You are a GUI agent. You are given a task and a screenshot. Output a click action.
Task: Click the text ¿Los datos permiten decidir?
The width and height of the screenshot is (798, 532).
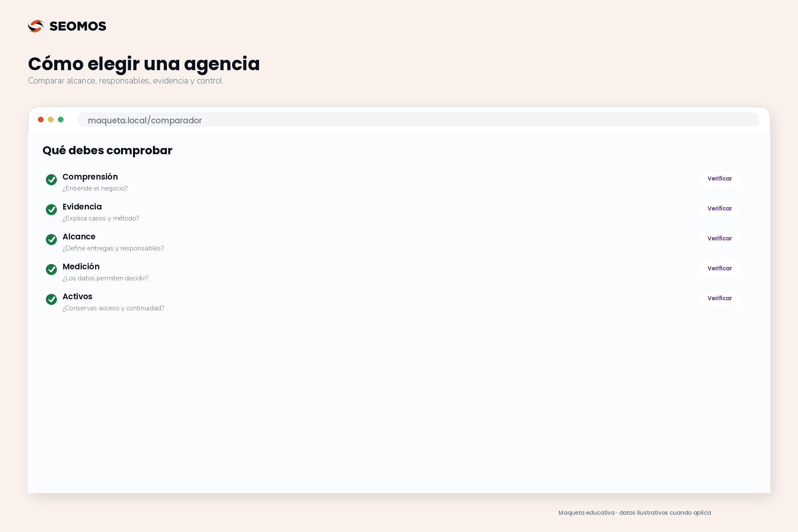pyautogui.click(x=105, y=278)
